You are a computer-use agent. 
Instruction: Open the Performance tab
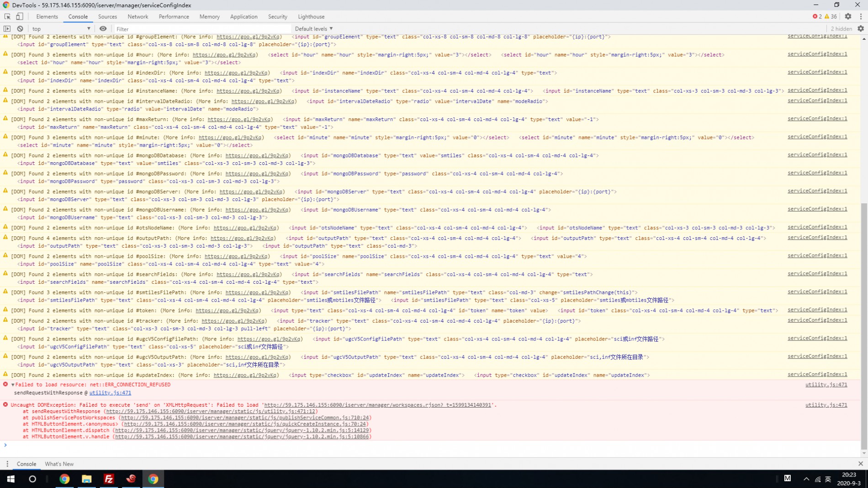174,16
